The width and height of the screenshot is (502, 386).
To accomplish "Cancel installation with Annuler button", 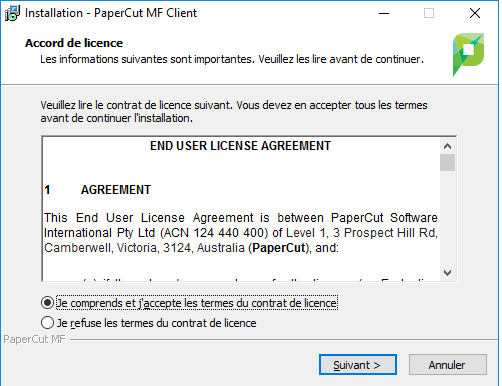I will (x=448, y=365).
